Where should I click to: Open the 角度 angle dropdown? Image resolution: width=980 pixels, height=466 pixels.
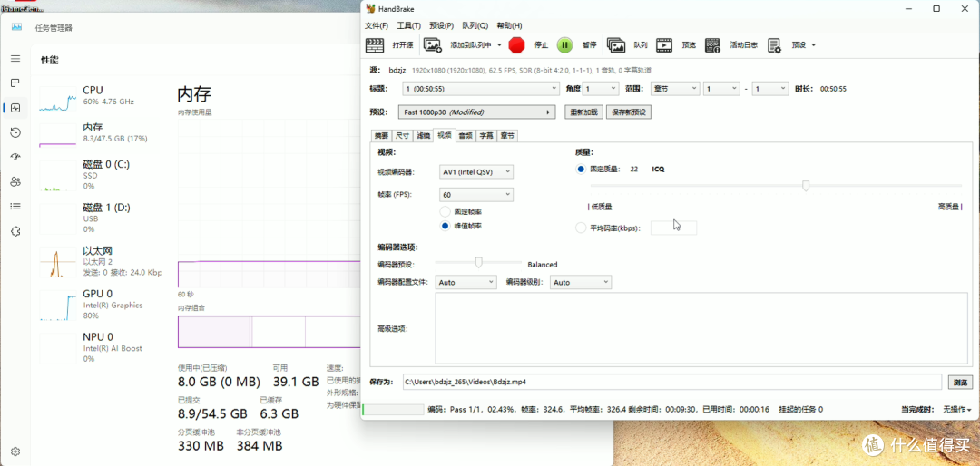(601, 89)
